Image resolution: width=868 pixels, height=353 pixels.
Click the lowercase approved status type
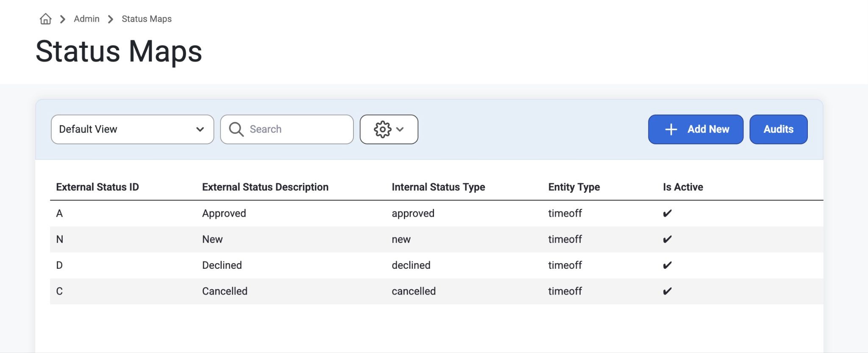(x=413, y=213)
